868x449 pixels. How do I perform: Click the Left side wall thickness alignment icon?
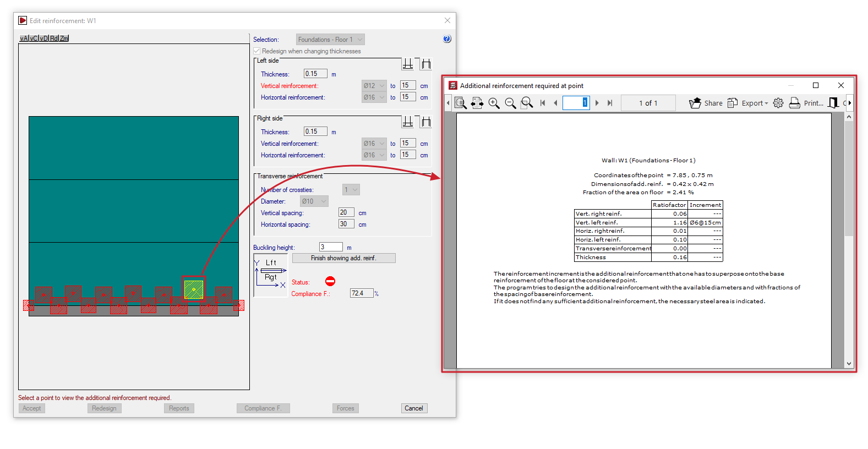pos(408,64)
